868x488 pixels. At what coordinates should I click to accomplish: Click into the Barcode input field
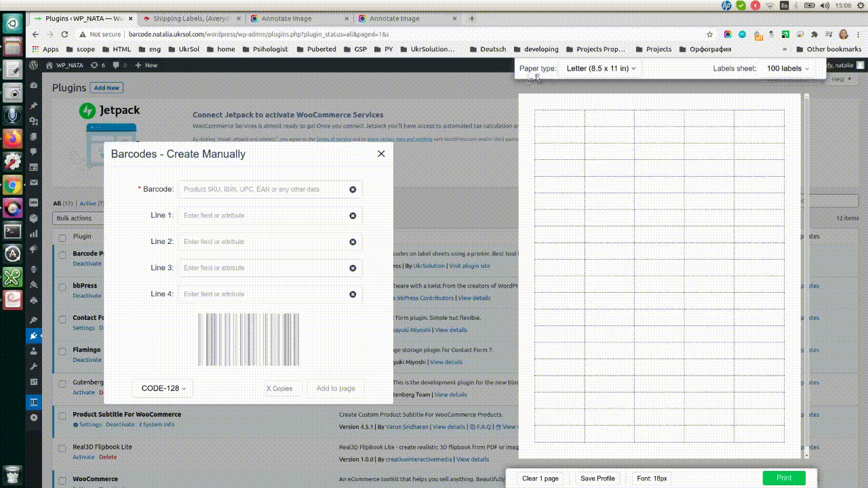point(270,190)
